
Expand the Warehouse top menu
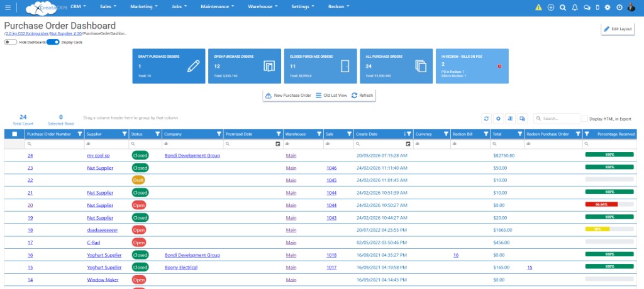[262, 6]
